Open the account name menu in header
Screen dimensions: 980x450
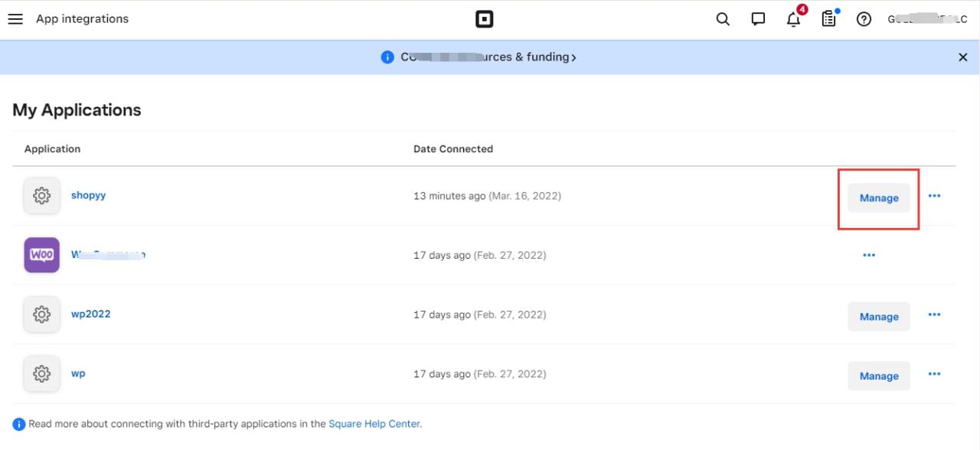coord(926,19)
